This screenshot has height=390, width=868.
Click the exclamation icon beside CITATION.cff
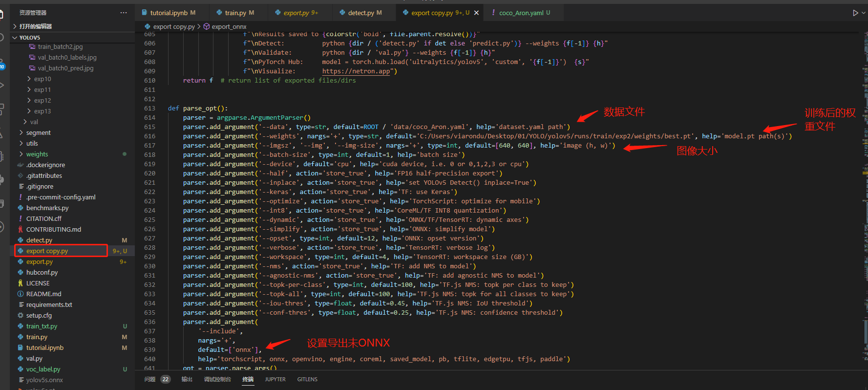pyautogui.click(x=21, y=218)
